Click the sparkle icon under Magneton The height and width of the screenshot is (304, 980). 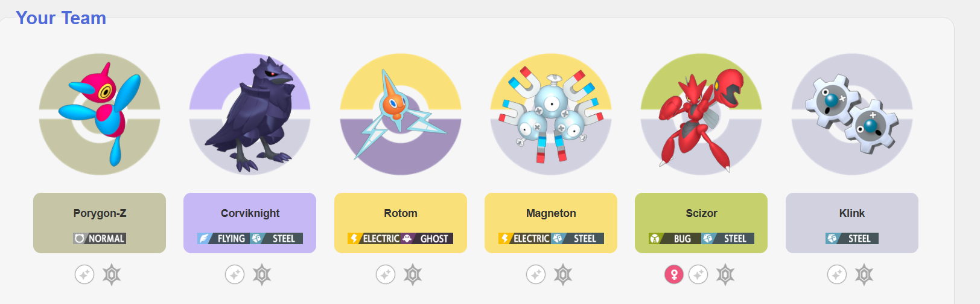click(x=536, y=275)
